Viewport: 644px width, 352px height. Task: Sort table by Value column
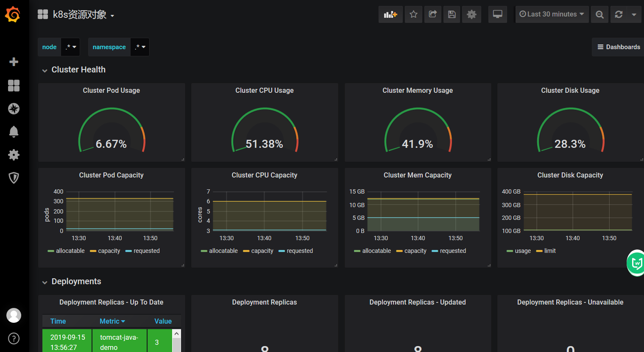(163, 321)
